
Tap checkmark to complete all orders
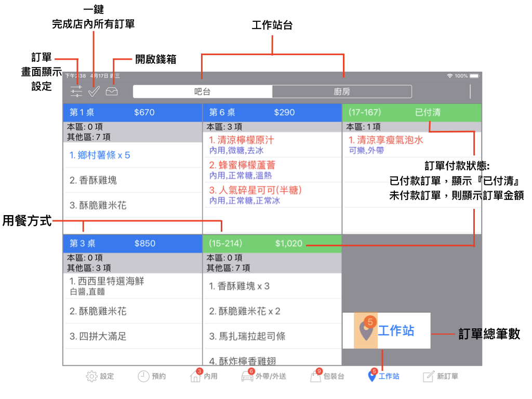94,91
